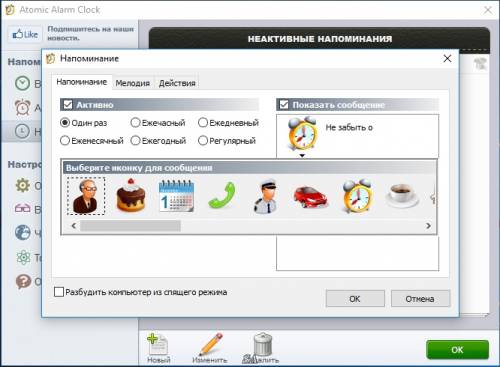Switch to the Мелодия tab
Screen dimensions: 500x367
(133, 83)
